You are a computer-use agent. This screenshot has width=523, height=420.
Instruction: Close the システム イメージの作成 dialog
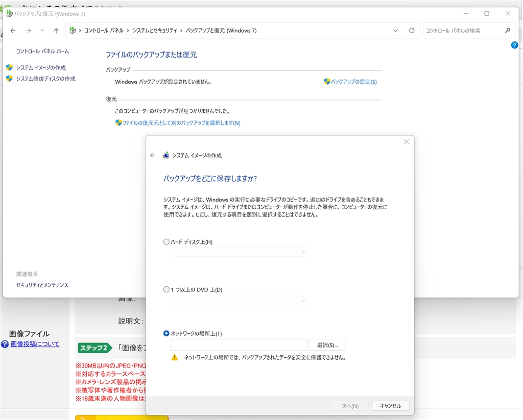(x=406, y=142)
